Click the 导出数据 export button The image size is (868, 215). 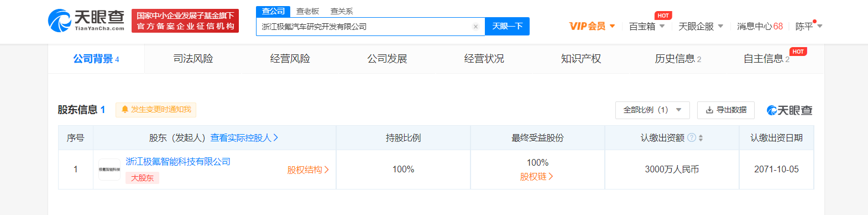(x=726, y=110)
